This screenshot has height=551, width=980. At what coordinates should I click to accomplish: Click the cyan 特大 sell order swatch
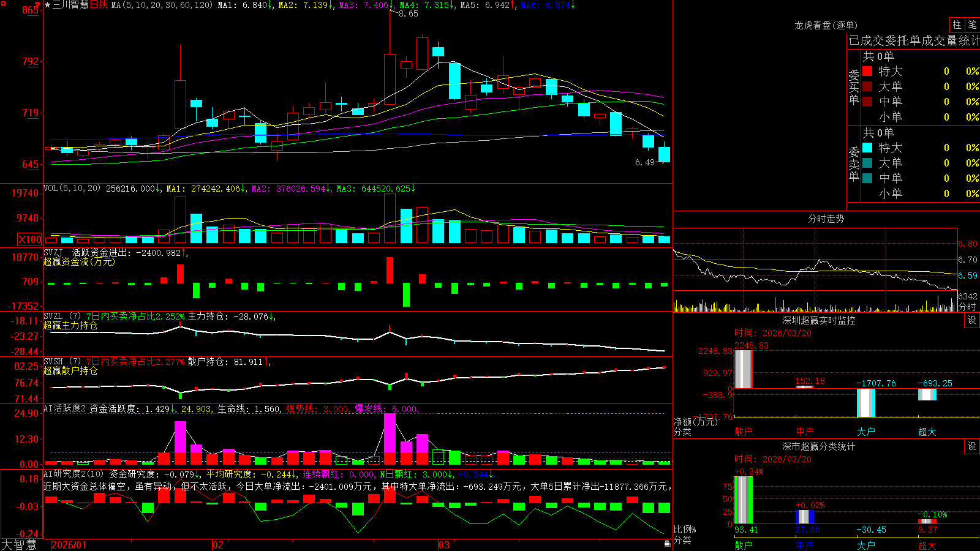867,148
